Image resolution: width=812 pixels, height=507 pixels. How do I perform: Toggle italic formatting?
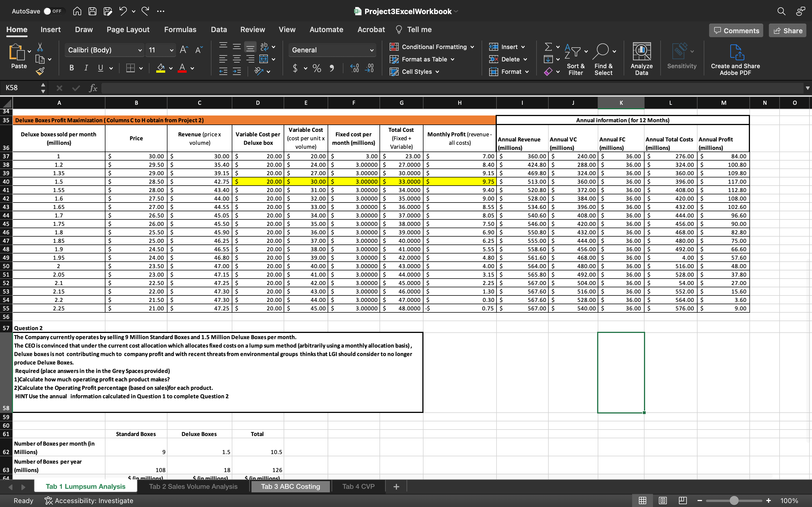click(86, 68)
